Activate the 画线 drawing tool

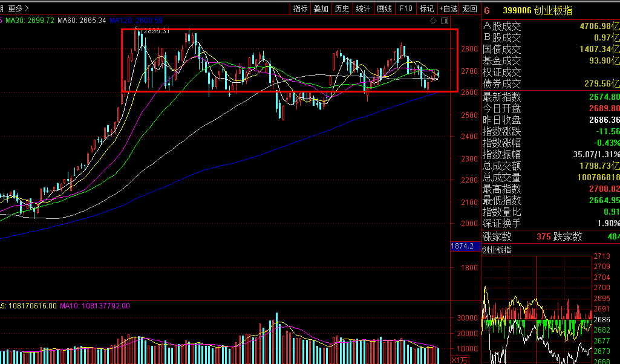(x=384, y=8)
